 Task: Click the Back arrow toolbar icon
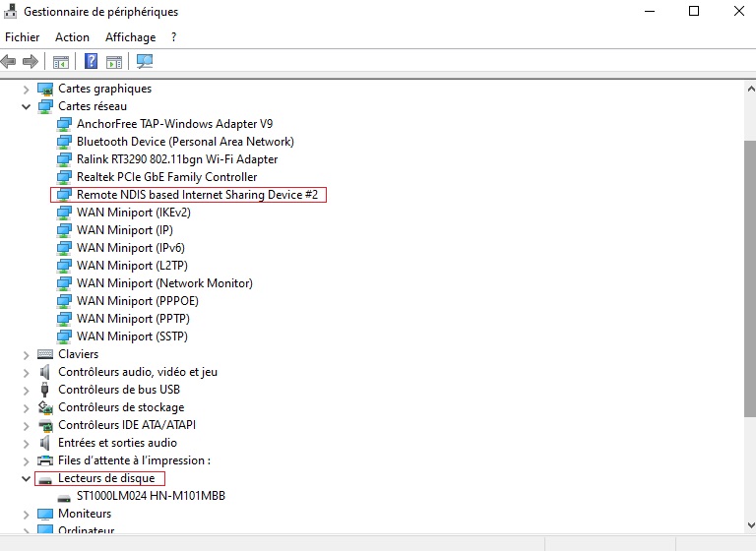[8, 62]
